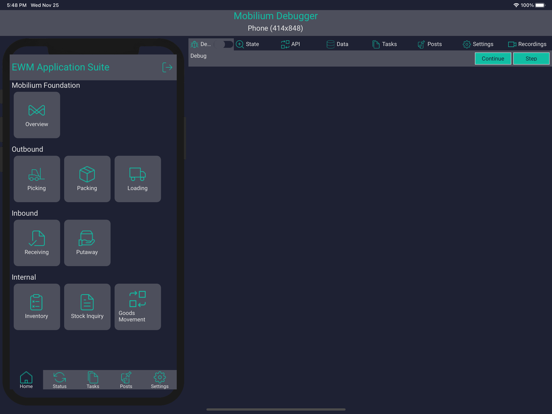This screenshot has width=552, height=414.
Task: Open the Stock Inquiry tile
Action: point(87,307)
